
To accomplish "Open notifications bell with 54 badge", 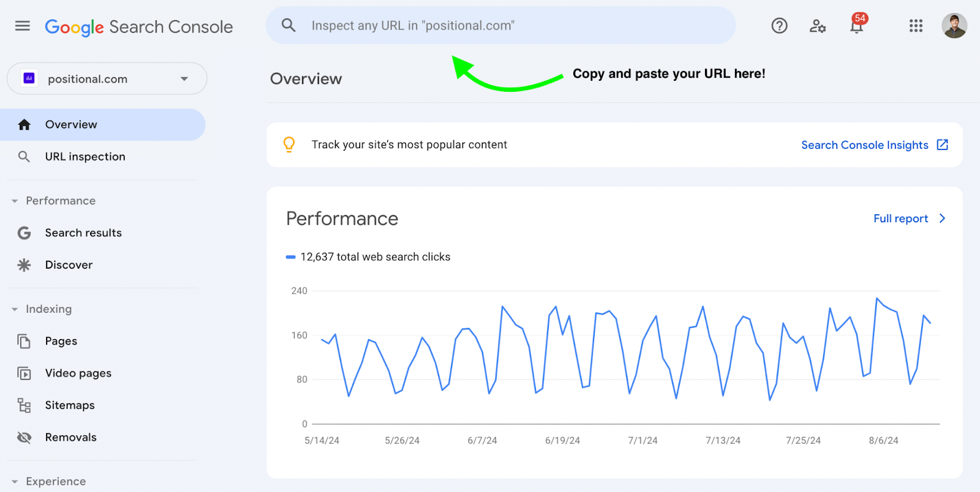I will pos(857,24).
